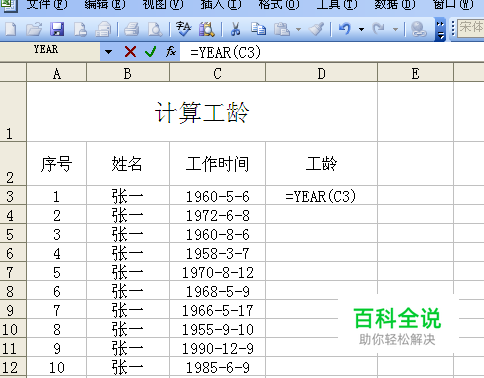Click the formula bar input =YEAR(C3)
The width and height of the screenshot is (484, 378).
332,52
